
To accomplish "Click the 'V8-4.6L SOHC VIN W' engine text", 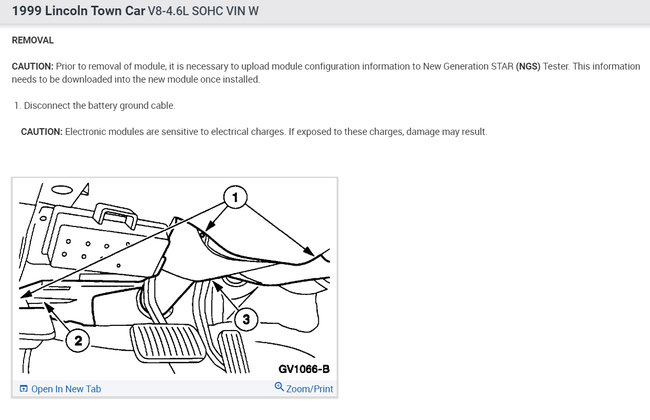I will [203, 11].
